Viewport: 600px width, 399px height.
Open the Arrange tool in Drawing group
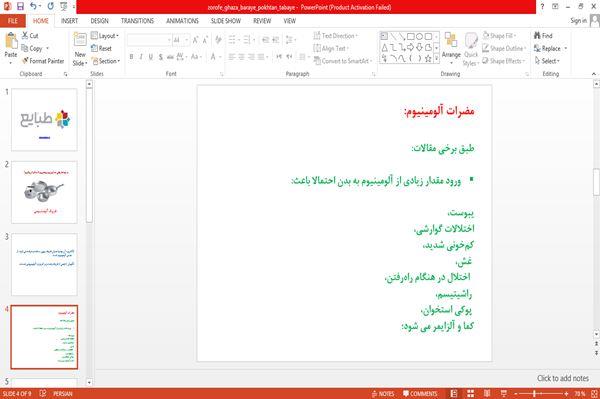pos(451,46)
